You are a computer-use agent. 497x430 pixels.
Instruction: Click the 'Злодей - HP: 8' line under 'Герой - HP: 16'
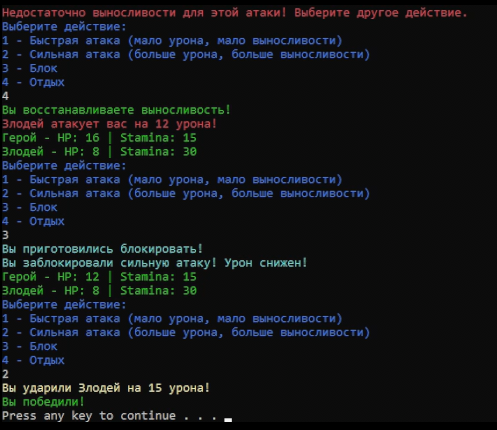(x=99, y=152)
